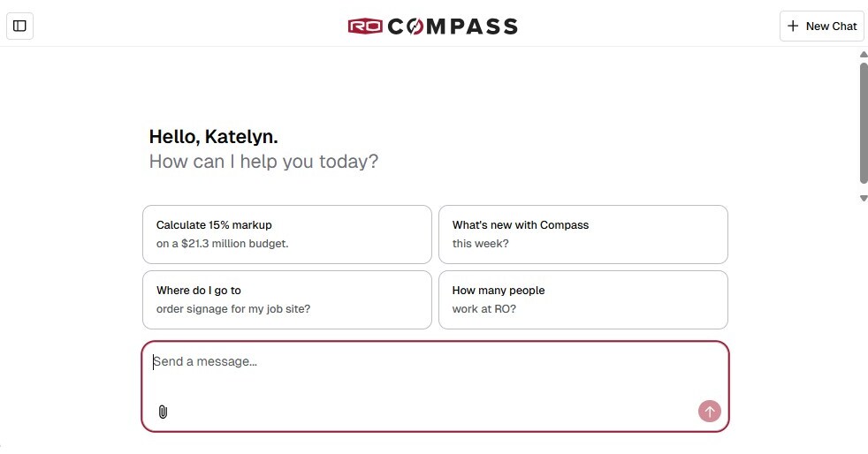Screen dimensions: 868x454
Task: Click the plus icon beside New Chat
Action: coord(793,26)
